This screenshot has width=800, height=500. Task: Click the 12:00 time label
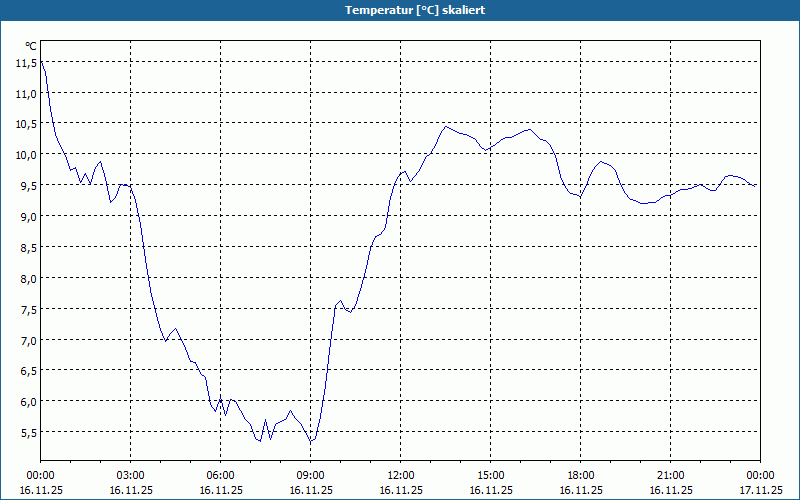[x=401, y=476]
